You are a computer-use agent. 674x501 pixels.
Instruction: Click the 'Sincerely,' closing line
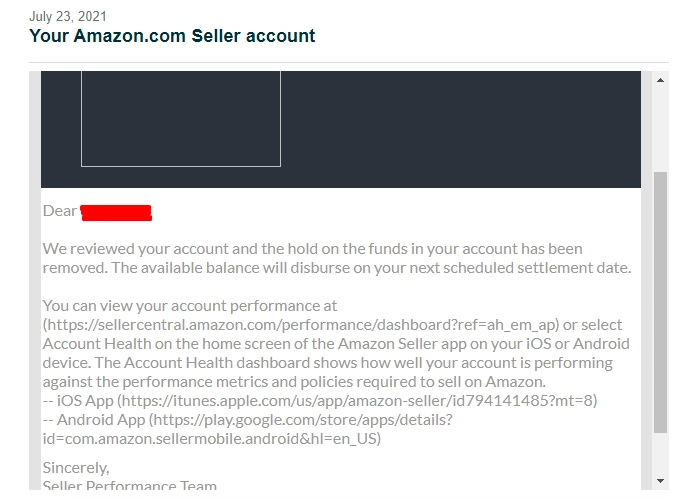76,467
